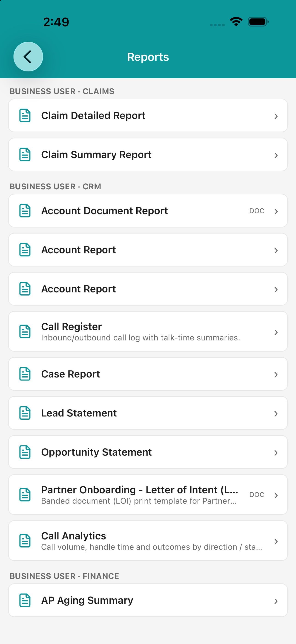
Task: Tap the document icon beside Opportunity Statement
Action: (25, 452)
